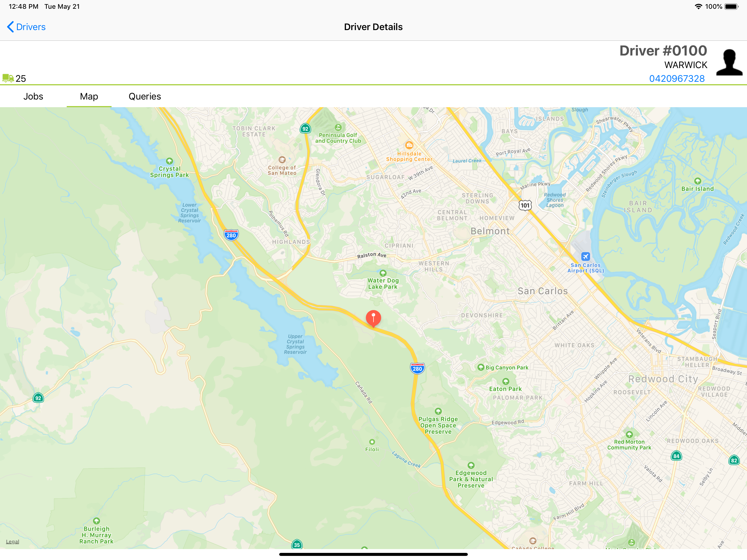Image resolution: width=747 pixels, height=560 pixels.
Task: Tap the Red Morton Community Park marker
Action: click(x=629, y=434)
